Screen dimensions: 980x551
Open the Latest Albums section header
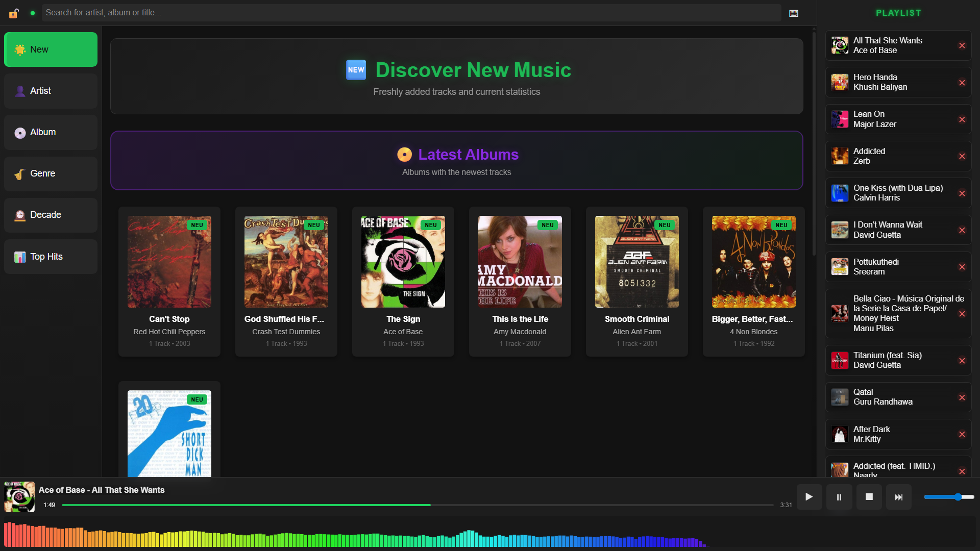click(457, 155)
